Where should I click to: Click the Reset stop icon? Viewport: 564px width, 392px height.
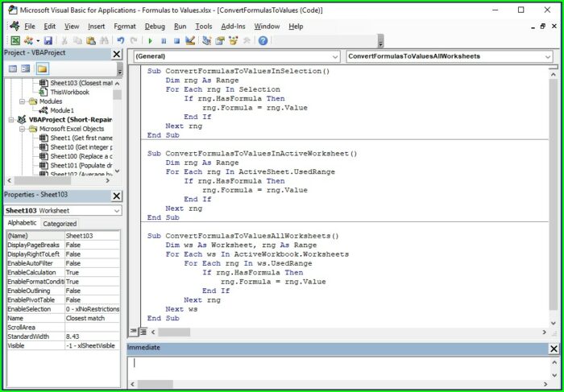click(176, 41)
